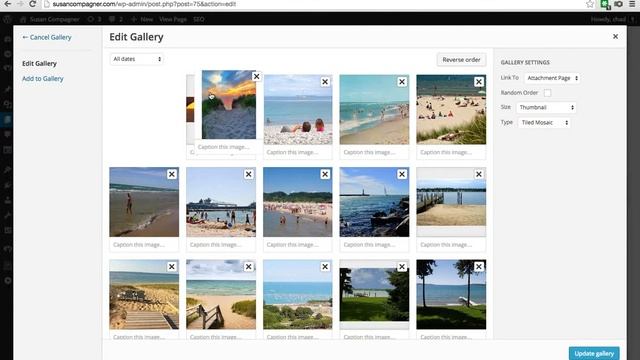Remove the turquoise shoreline waves image
The image size is (640, 360).
402,82
